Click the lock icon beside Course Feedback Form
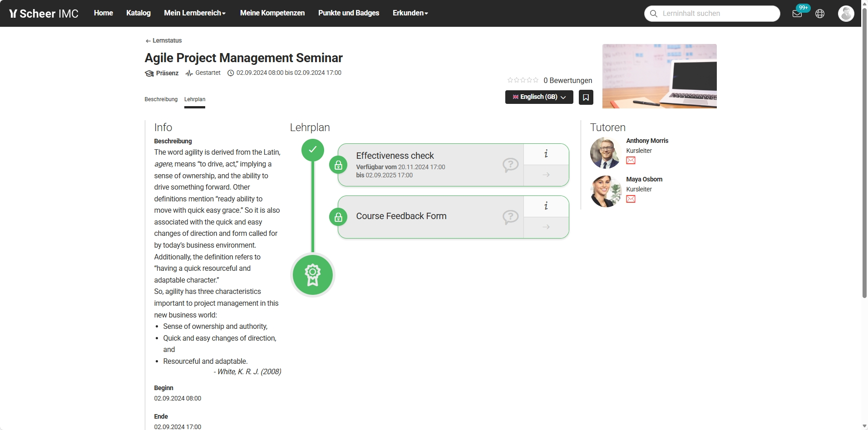868x430 pixels. click(338, 217)
